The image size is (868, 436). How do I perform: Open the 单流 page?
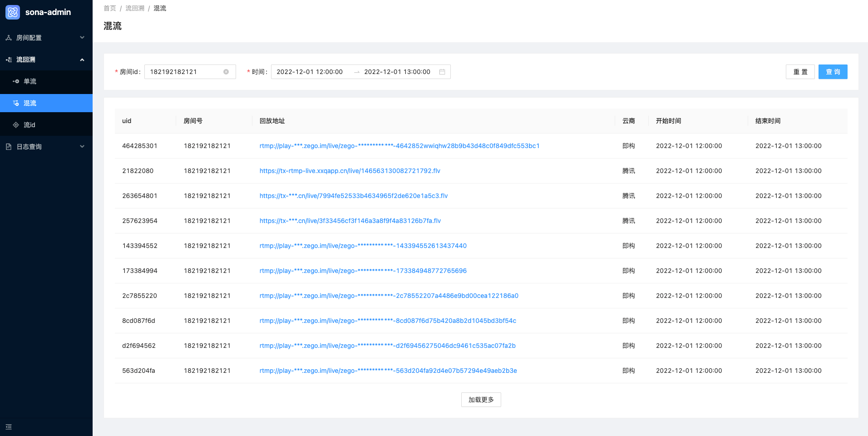tap(46, 81)
